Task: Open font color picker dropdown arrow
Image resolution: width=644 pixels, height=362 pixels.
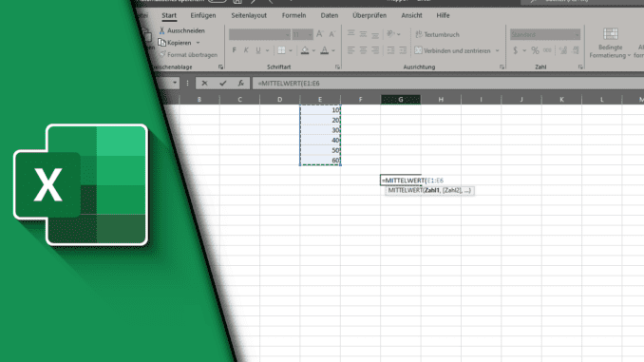Action: coord(333,50)
